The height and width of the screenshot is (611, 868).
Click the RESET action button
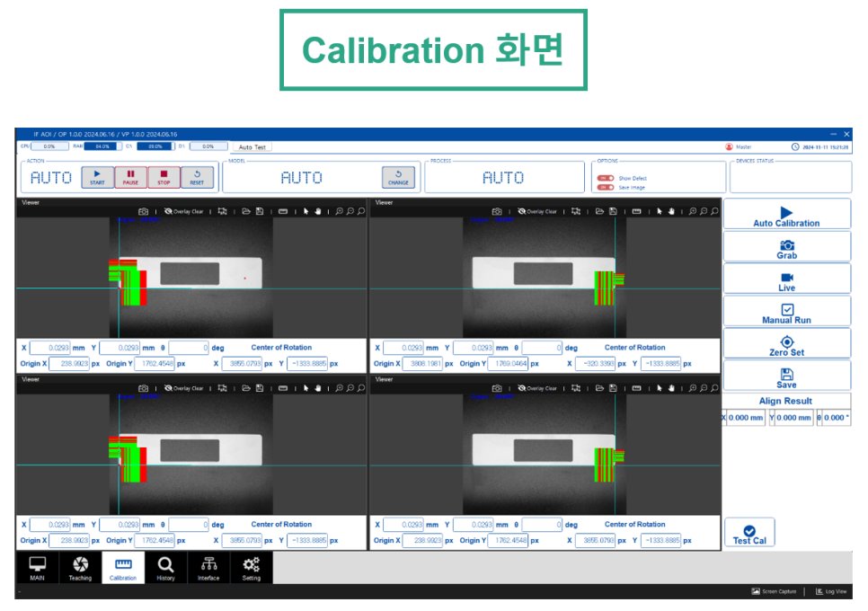[x=197, y=177]
